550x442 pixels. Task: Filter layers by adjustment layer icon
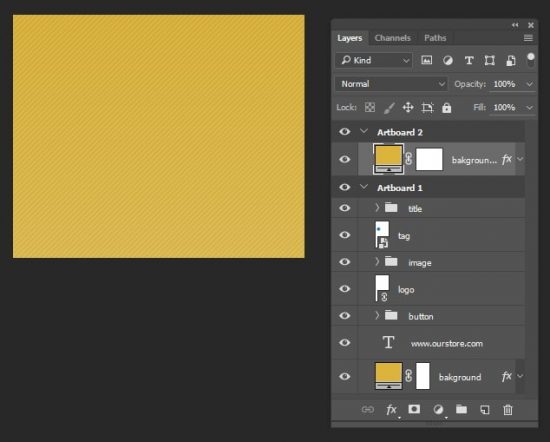448,60
